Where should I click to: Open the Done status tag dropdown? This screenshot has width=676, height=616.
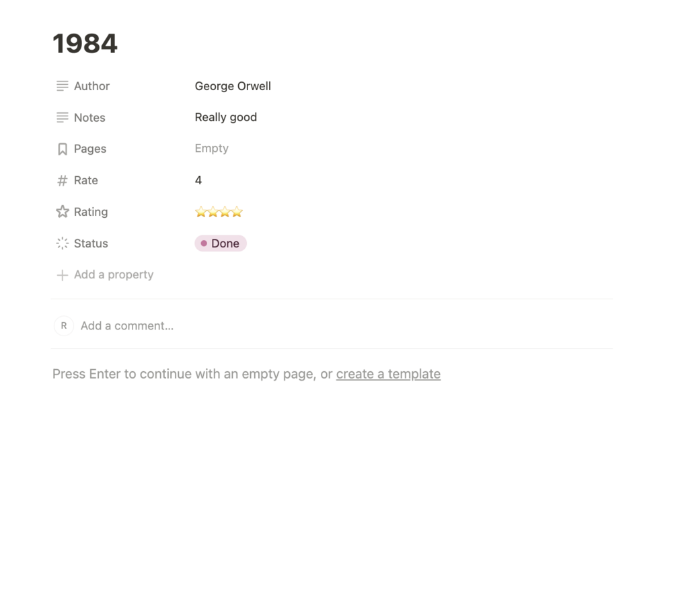pyautogui.click(x=221, y=243)
